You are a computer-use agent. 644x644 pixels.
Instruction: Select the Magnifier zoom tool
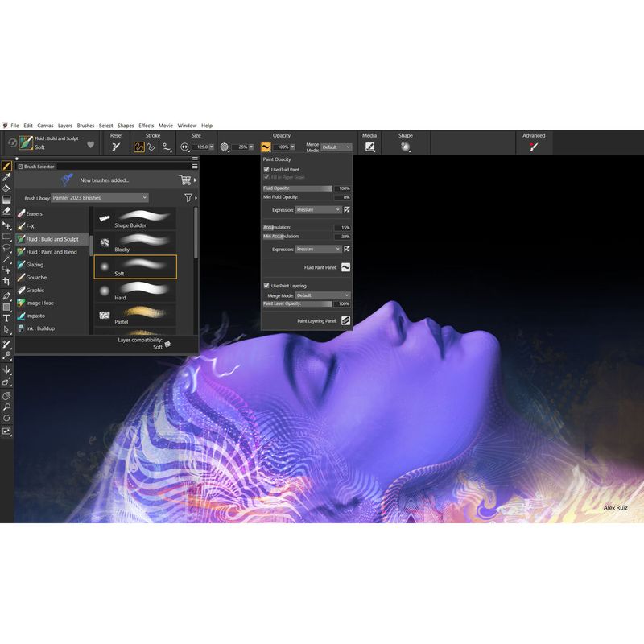[6, 407]
